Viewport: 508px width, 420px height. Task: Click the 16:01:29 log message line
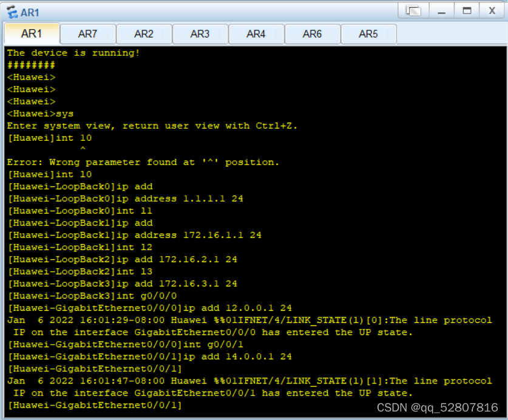click(249, 326)
